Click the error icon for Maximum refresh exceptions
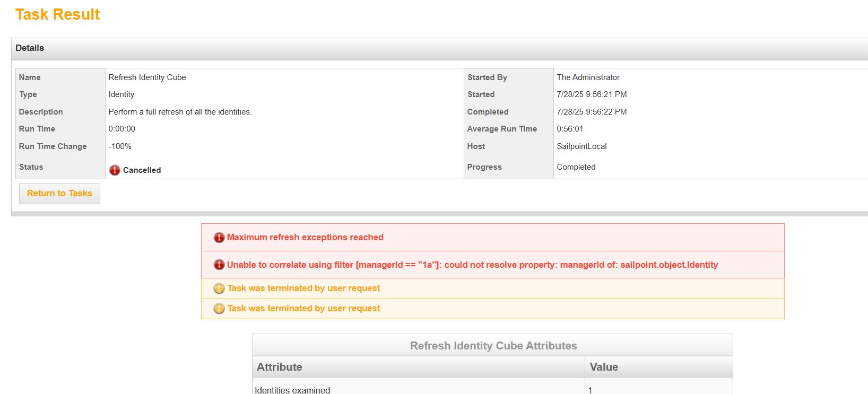The image size is (868, 394). 219,238
